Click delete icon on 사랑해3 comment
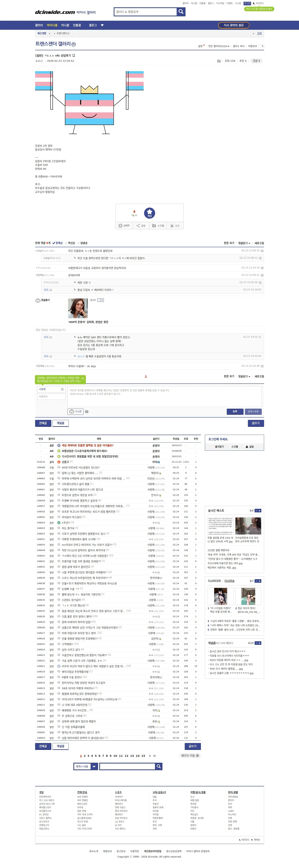Image resolution: width=299 pixels, height=868 pixels. [262, 366]
